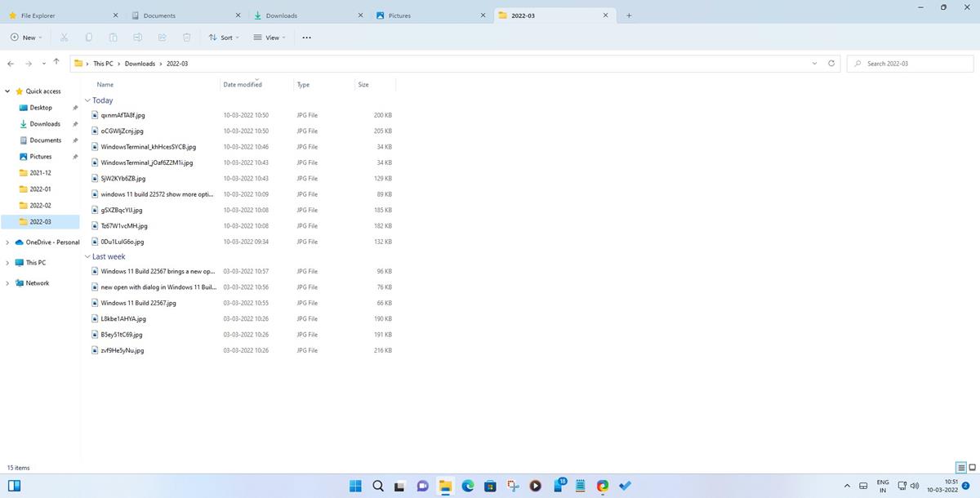Sort by the Date modified column header

(243, 85)
